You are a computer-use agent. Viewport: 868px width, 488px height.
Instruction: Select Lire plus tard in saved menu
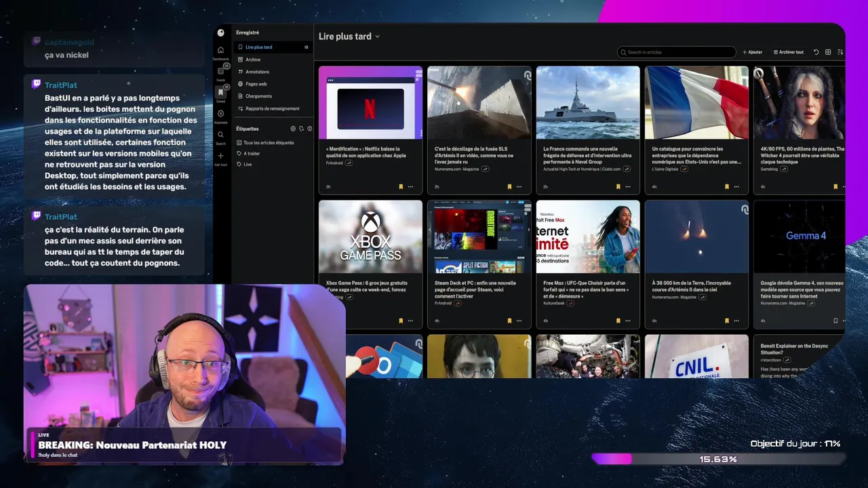[x=272, y=47]
